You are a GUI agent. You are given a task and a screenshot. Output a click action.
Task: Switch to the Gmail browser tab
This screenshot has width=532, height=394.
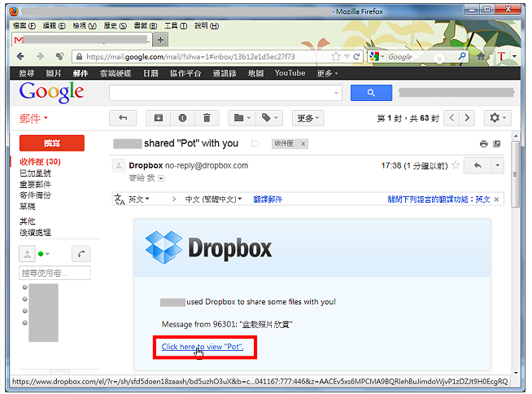(x=82, y=40)
